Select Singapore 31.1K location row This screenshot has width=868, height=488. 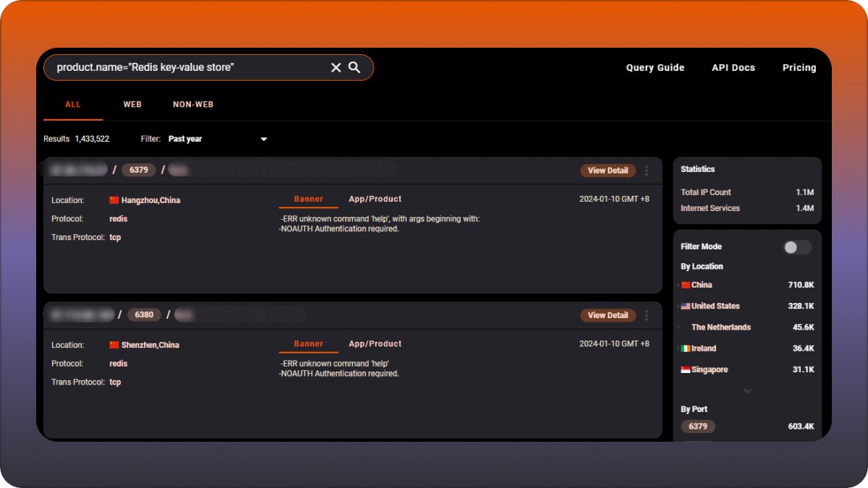[747, 369]
